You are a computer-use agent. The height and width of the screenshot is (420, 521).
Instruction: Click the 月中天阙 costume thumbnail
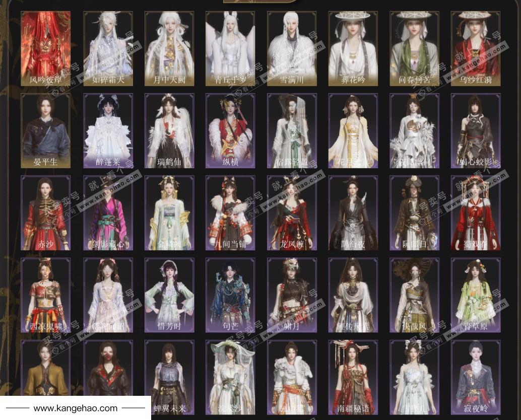tap(169, 49)
